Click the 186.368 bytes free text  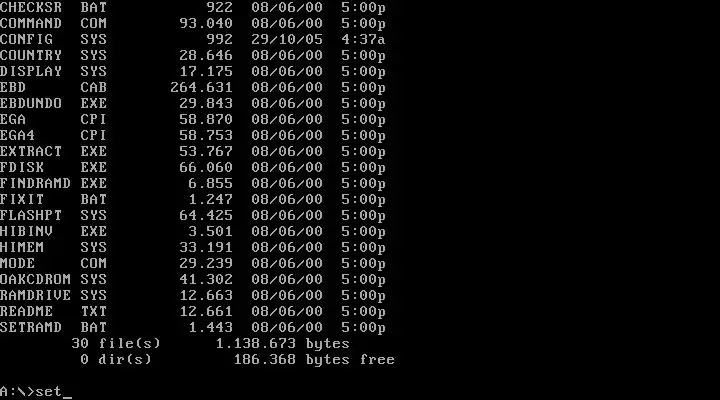[x=314, y=359]
